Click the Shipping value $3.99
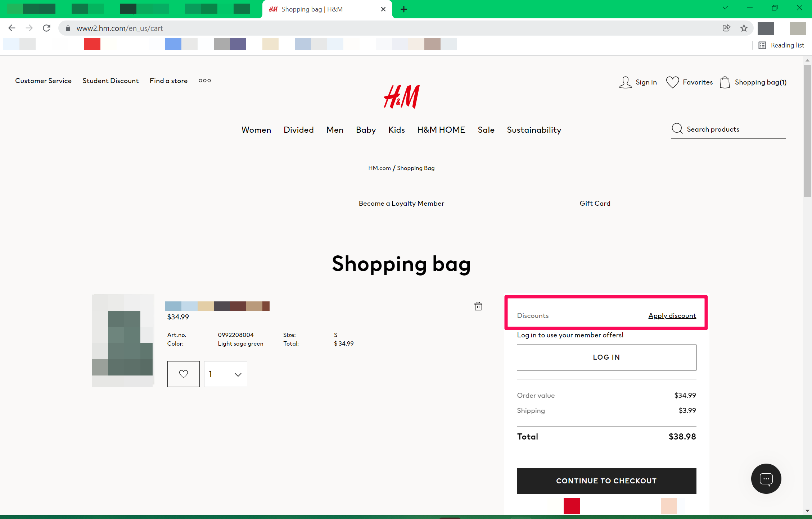The width and height of the screenshot is (812, 519). coord(687,410)
